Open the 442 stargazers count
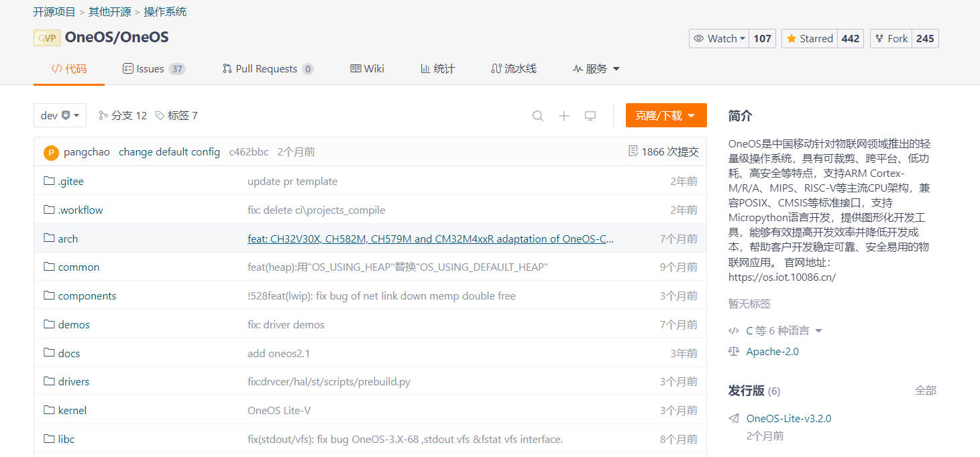This screenshot has height=457, width=980. pyautogui.click(x=851, y=39)
